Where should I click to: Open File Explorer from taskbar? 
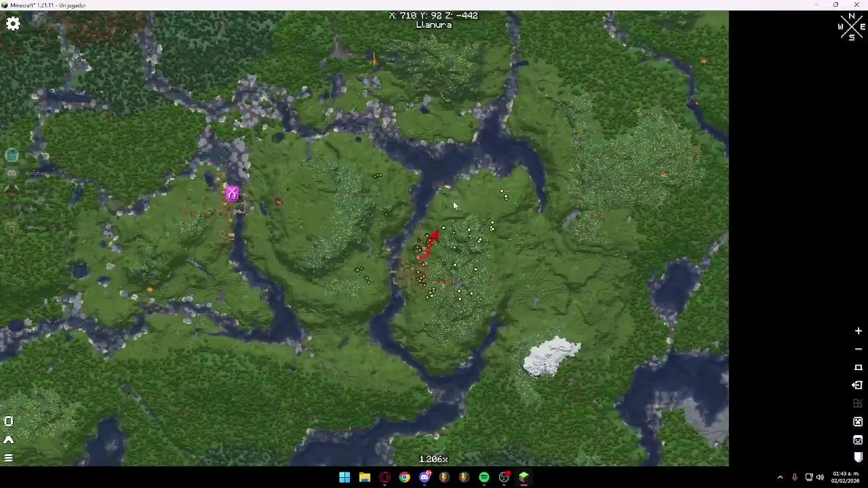pyautogui.click(x=365, y=477)
